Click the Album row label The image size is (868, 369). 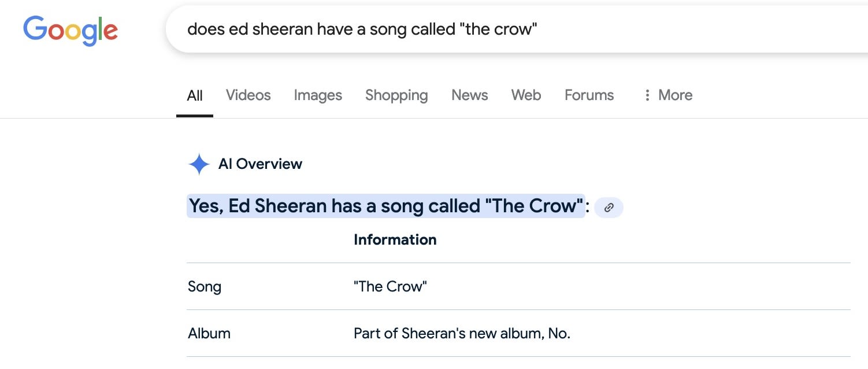pos(209,333)
